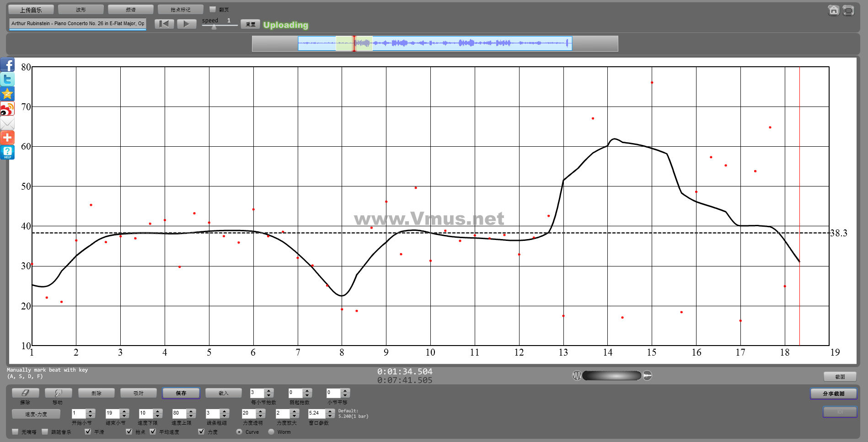The image size is (868, 442).
Task: Select the Worm radio button
Action: (x=271, y=431)
